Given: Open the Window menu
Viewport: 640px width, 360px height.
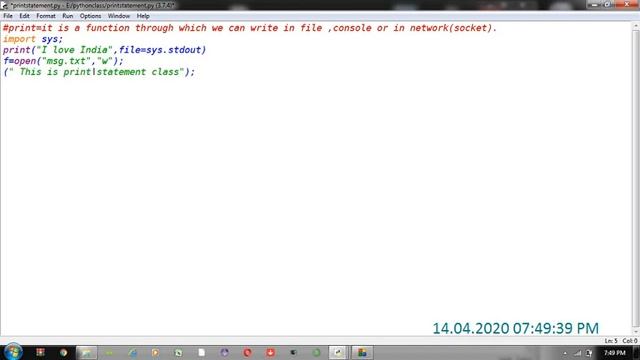Looking at the screenshot, I should tap(119, 16).
